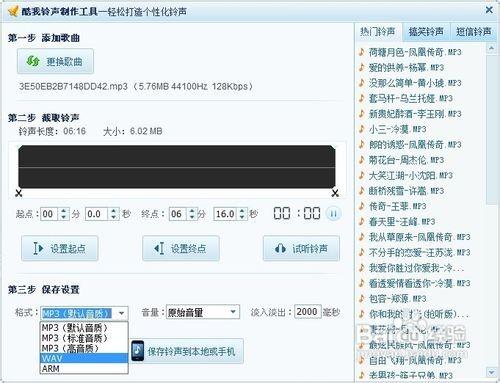
Task: Click music note icon beside 爱的供养-杨幂
Action: (x=362, y=67)
